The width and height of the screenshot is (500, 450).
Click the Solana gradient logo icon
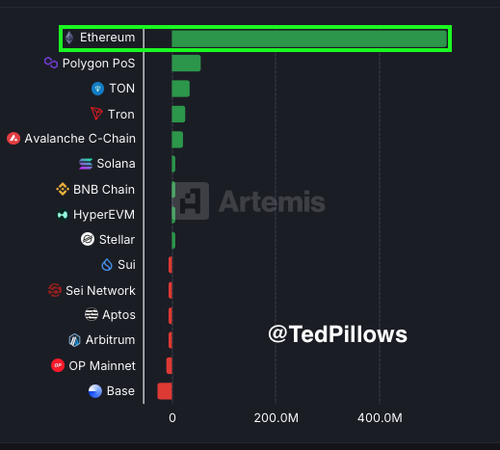86,164
